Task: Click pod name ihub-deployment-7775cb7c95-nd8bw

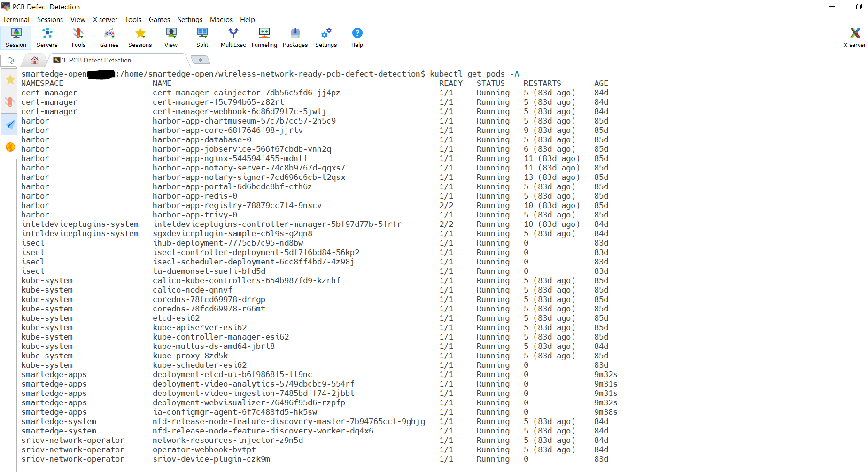Action: 228,243
